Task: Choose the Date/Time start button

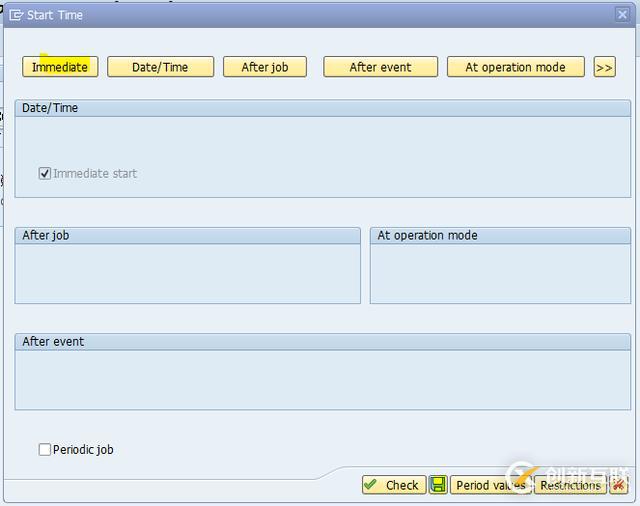Action: tap(160, 67)
